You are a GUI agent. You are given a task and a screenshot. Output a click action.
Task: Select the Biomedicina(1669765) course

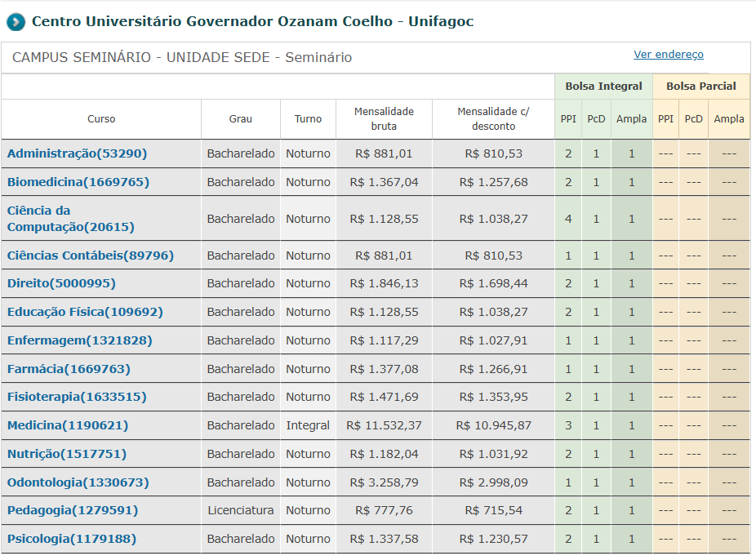[78, 182]
